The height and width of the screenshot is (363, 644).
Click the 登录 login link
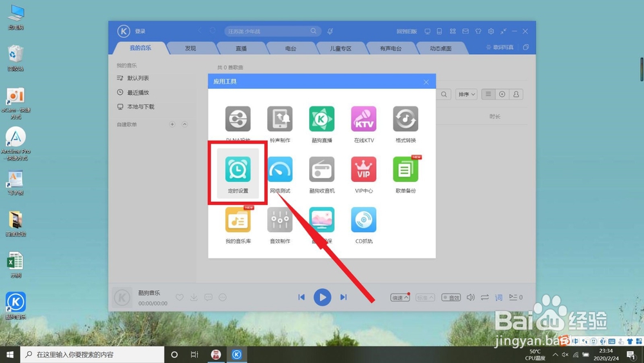[x=140, y=31]
